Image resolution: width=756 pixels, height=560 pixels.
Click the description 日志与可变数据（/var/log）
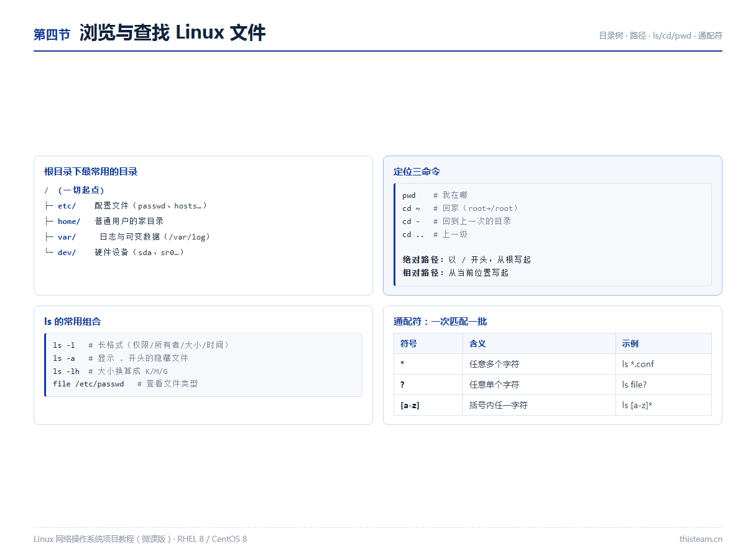click(155, 236)
